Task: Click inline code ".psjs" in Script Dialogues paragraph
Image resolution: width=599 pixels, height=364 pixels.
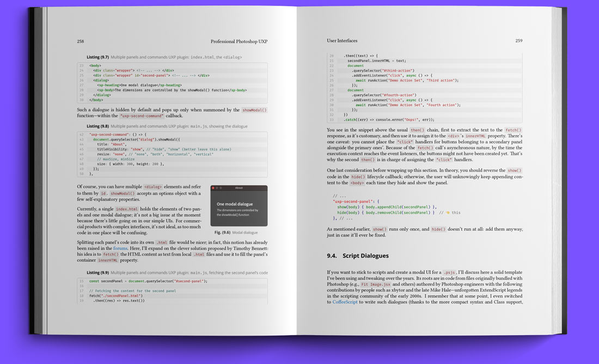Action: point(449,273)
